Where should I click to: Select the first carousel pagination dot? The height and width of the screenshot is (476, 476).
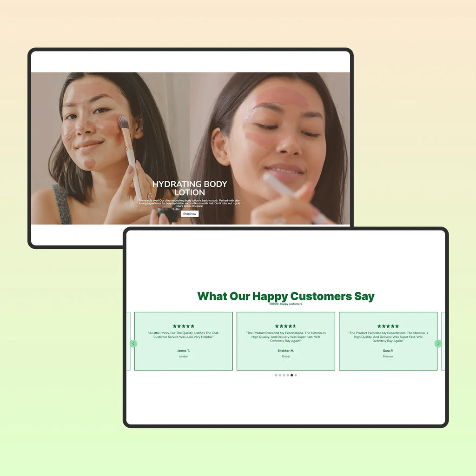tap(276, 375)
